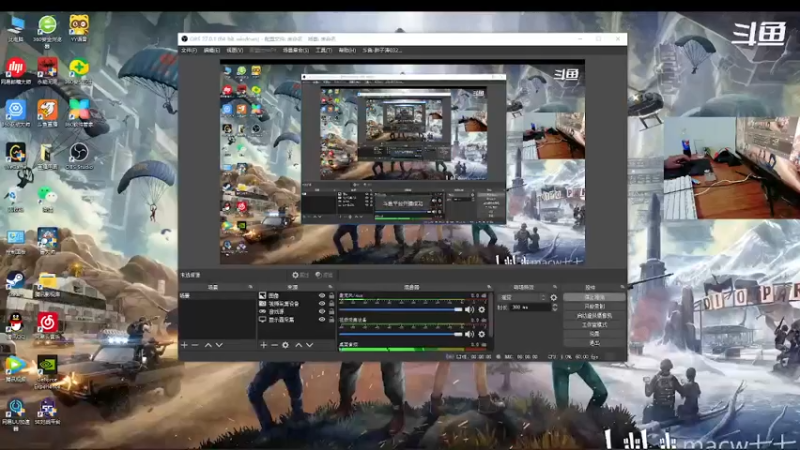Click the 退出 exit button
800x450 pixels.
pyautogui.click(x=594, y=343)
